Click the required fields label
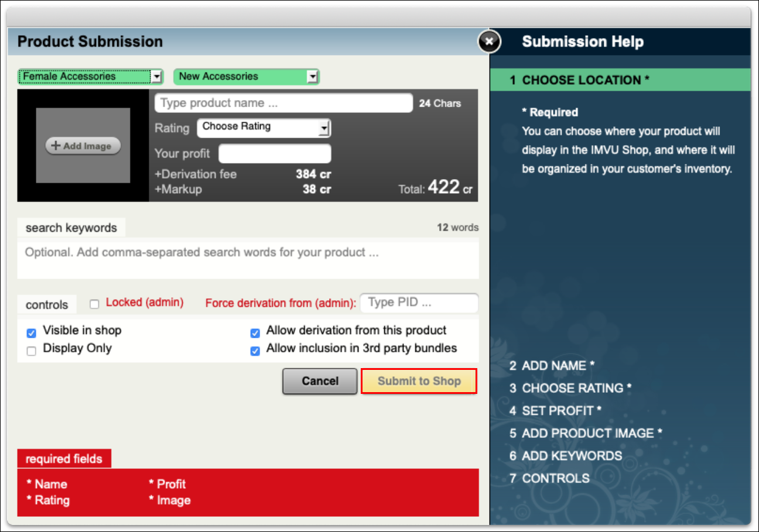The height and width of the screenshot is (532, 759). click(64, 459)
